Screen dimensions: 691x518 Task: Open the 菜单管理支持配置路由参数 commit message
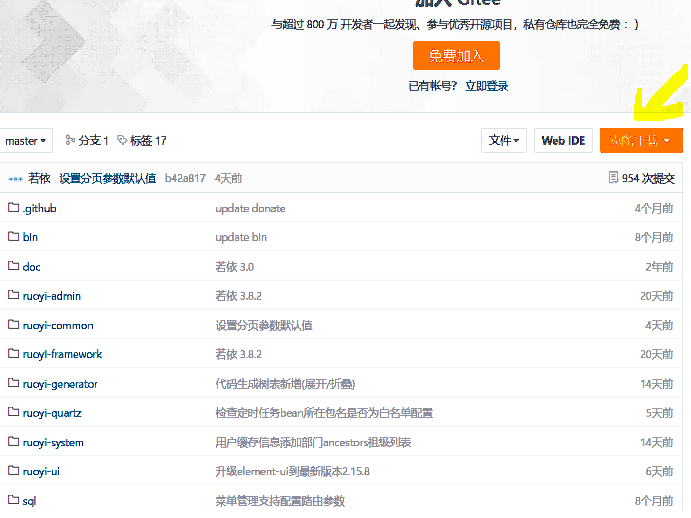point(280,501)
